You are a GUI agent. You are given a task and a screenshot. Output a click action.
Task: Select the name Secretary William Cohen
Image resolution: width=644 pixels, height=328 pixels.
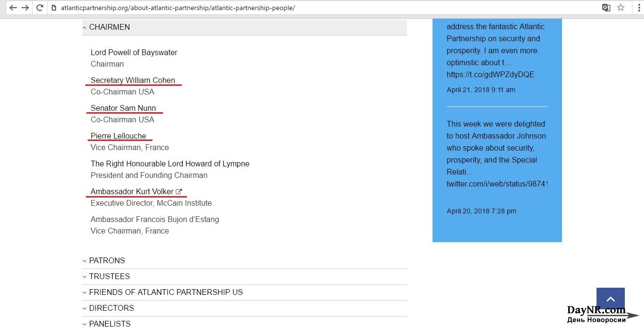coord(133,80)
